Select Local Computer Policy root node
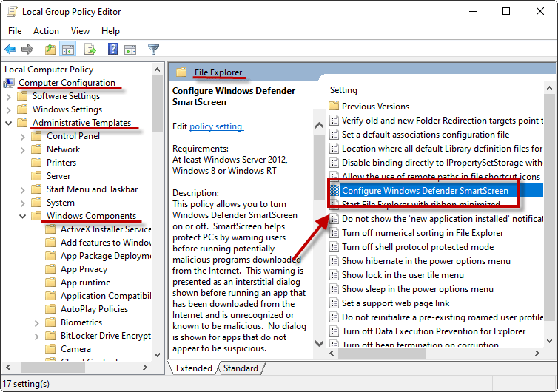558x392 pixels. [49, 70]
